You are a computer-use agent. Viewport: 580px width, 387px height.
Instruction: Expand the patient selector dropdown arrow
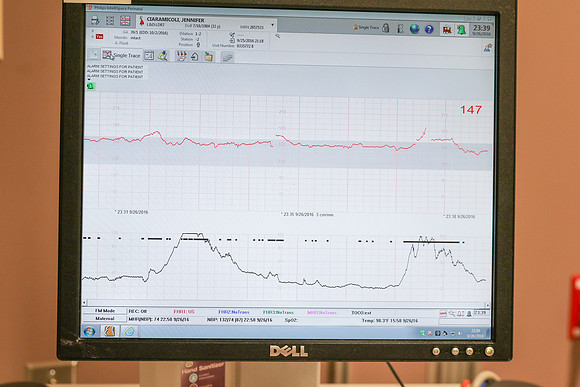tap(273, 25)
